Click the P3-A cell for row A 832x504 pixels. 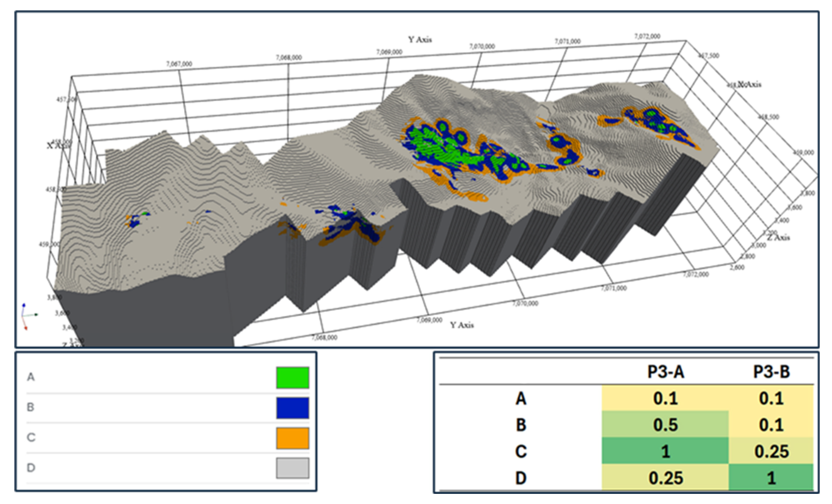665,398
